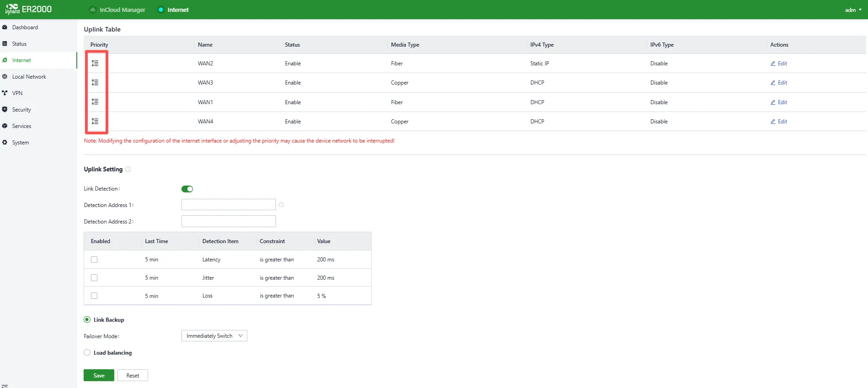Go to Local Network menu item
The width and height of the screenshot is (868, 388).
tap(38, 77)
